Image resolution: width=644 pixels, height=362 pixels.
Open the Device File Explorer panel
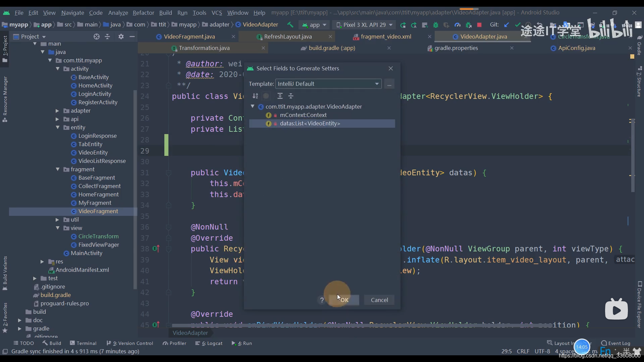coord(639,305)
